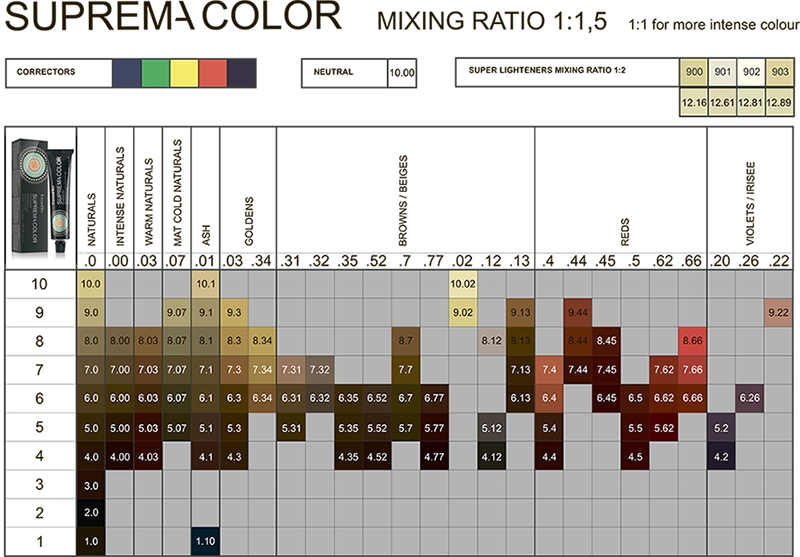Click the yellow corrector swatch
Viewport: 800px width, 557px height.
pos(184,73)
